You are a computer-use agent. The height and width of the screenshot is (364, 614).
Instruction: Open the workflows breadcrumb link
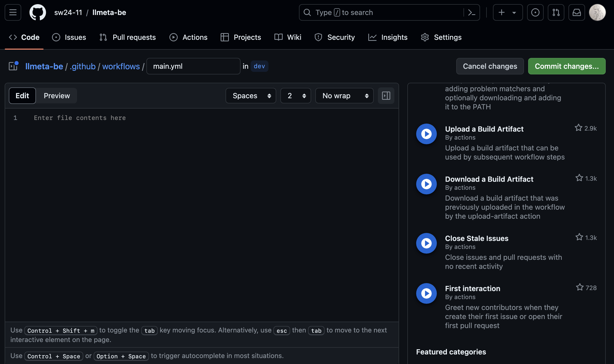pyautogui.click(x=121, y=66)
